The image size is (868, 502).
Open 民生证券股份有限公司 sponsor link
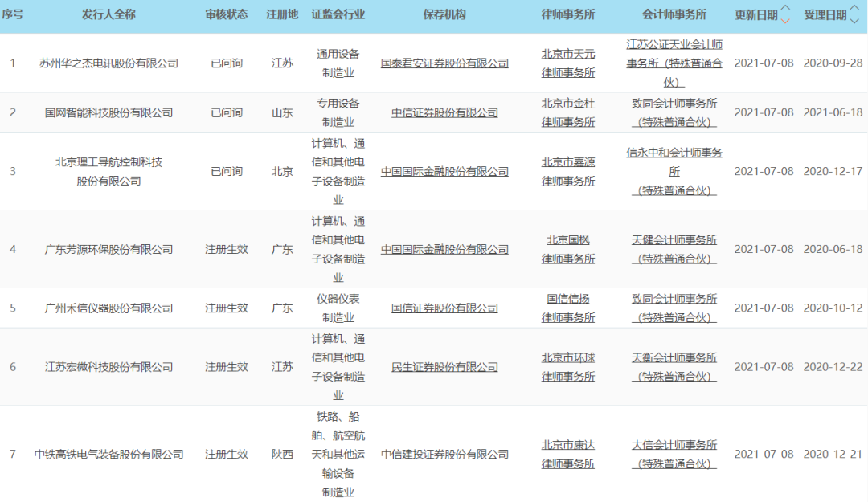pos(444,367)
